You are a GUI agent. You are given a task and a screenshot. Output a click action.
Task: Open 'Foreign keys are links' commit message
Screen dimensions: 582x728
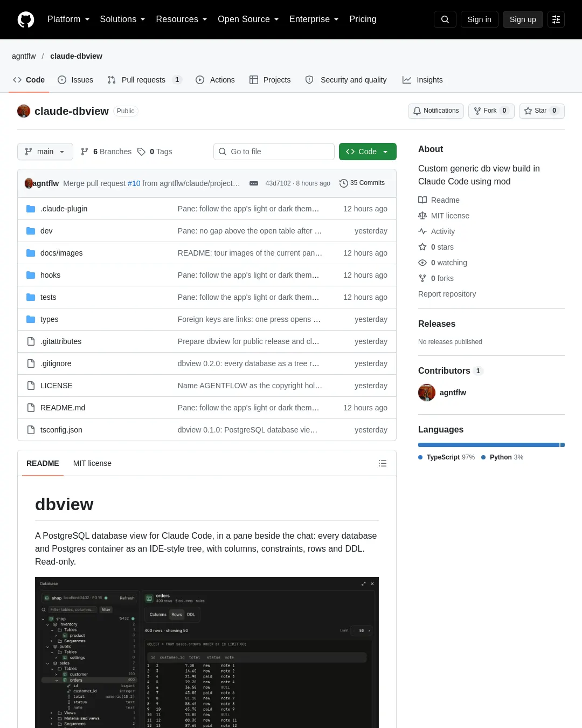(249, 319)
